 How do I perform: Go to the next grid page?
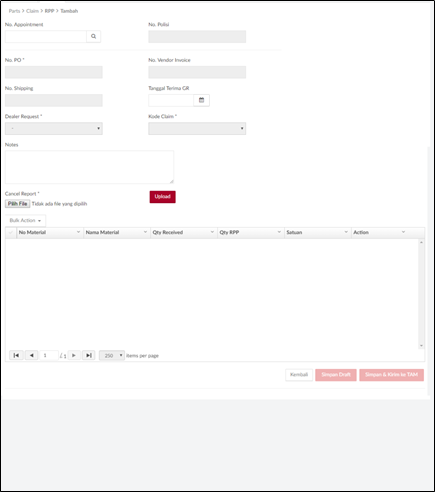[74, 355]
